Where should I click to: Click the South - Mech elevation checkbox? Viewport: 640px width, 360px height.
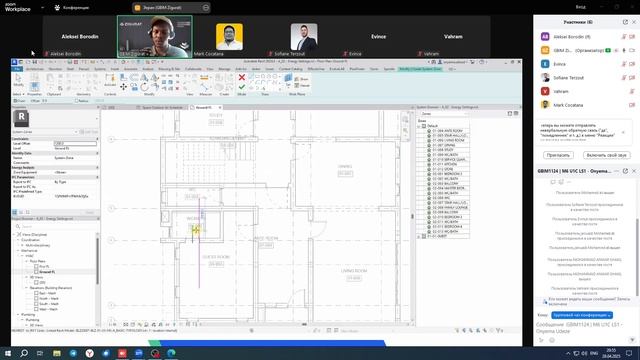[x=36, y=304]
